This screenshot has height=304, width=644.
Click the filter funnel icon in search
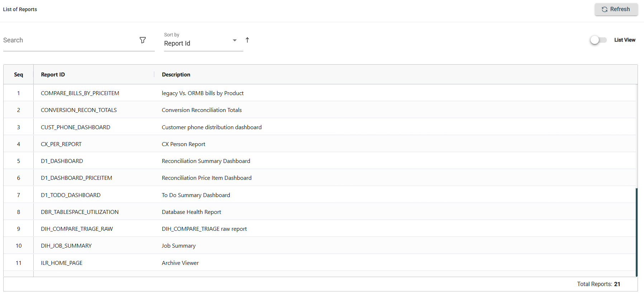pyautogui.click(x=143, y=40)
